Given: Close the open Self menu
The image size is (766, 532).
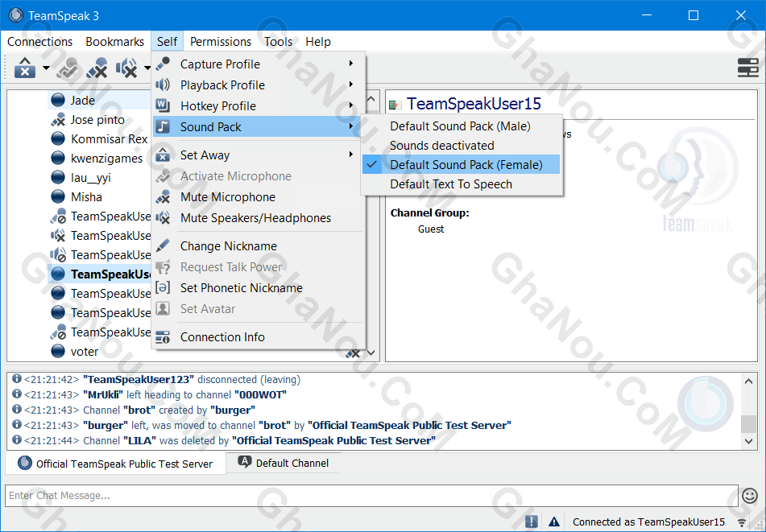Looking at the screenshot, I should point(167,42).
